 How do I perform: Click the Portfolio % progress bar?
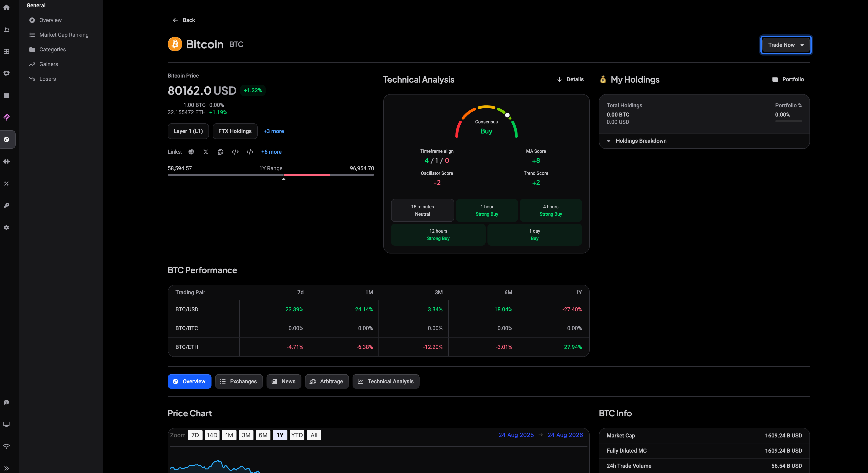788,121
